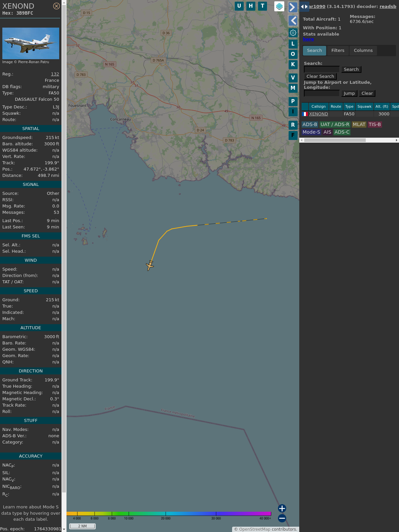Close the XENOND aircraft info panel
399x532 pixels.
tap(57, 6)
